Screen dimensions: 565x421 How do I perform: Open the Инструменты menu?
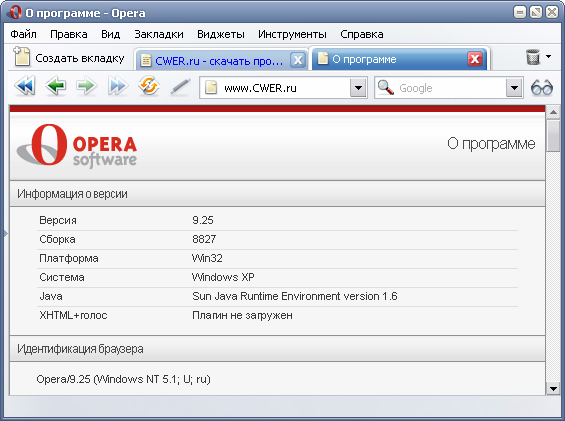coord(292,34)
